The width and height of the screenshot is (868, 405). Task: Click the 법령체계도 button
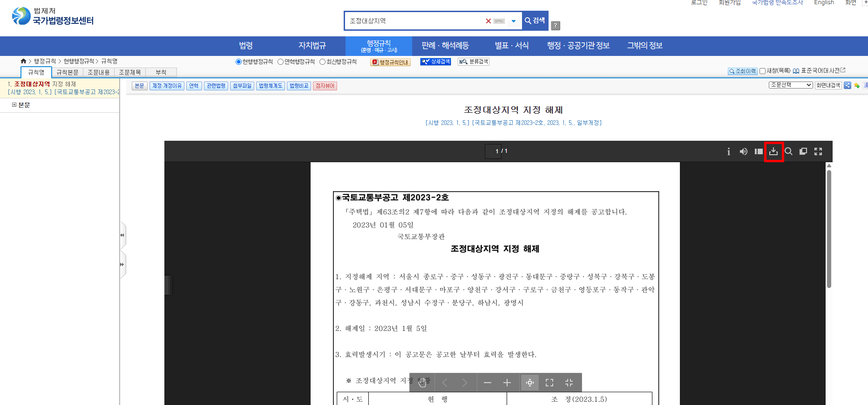click(x=271, y=86)
